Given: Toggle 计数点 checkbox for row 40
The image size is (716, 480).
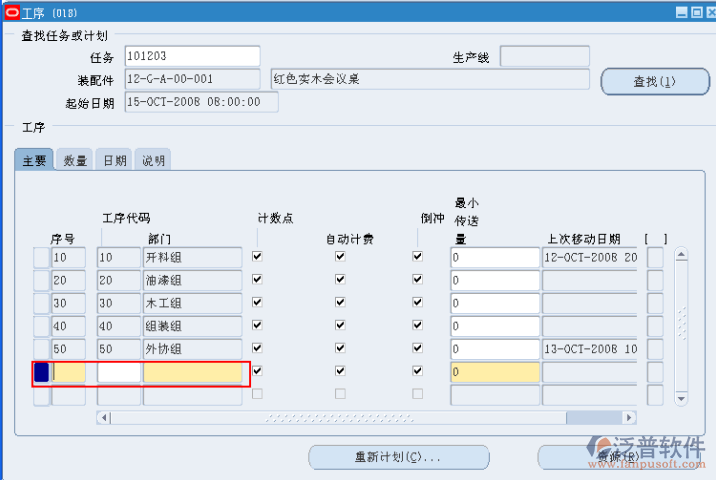Looking at the screenshot, I should tap(258, 325).
